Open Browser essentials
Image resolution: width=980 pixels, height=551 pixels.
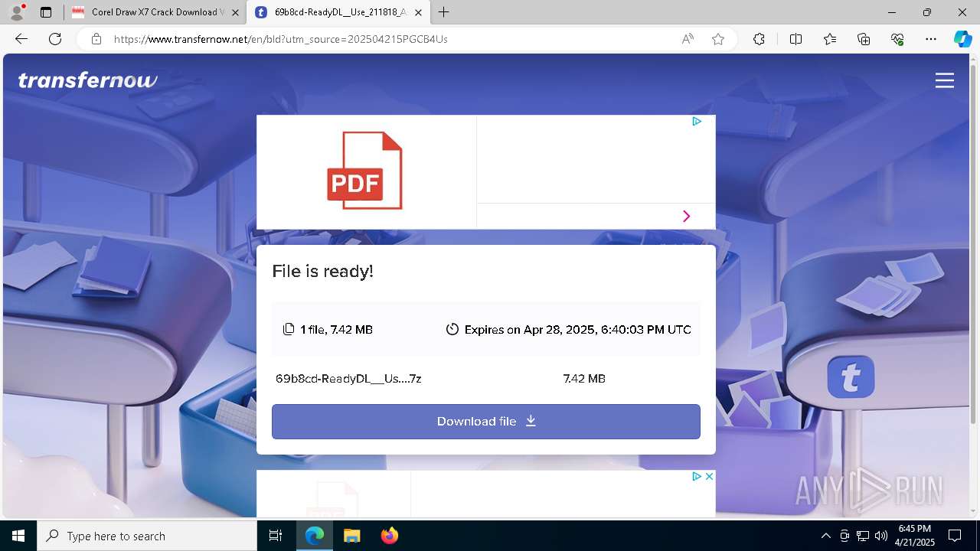point(897,39)
